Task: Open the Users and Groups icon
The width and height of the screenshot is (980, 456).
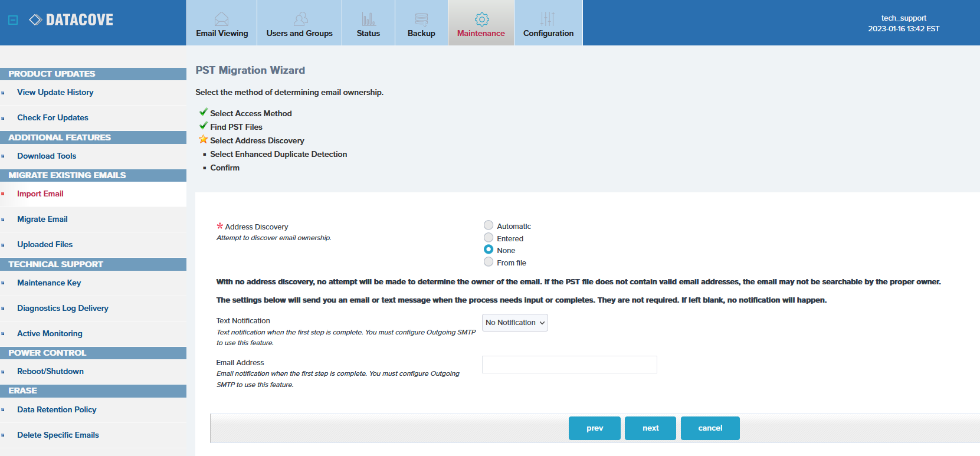Action: [300, 19]
